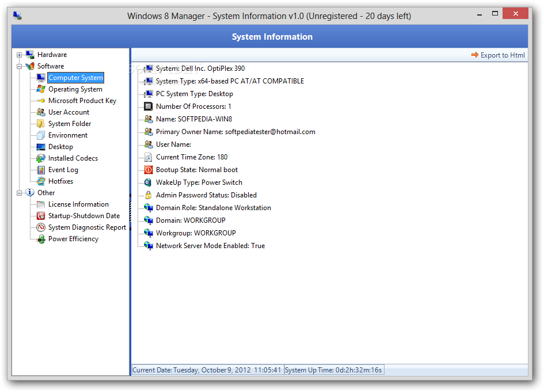Click the System Up Time status entry
The height and width of the screenshot is (392, 544).
pos(334,370)
